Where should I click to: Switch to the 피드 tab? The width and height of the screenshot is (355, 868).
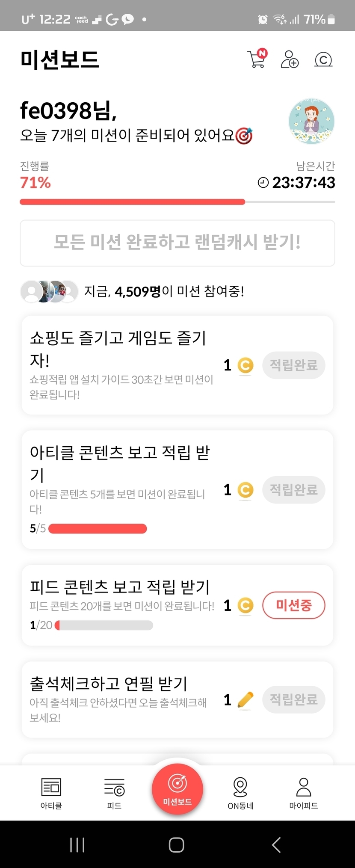114,794
